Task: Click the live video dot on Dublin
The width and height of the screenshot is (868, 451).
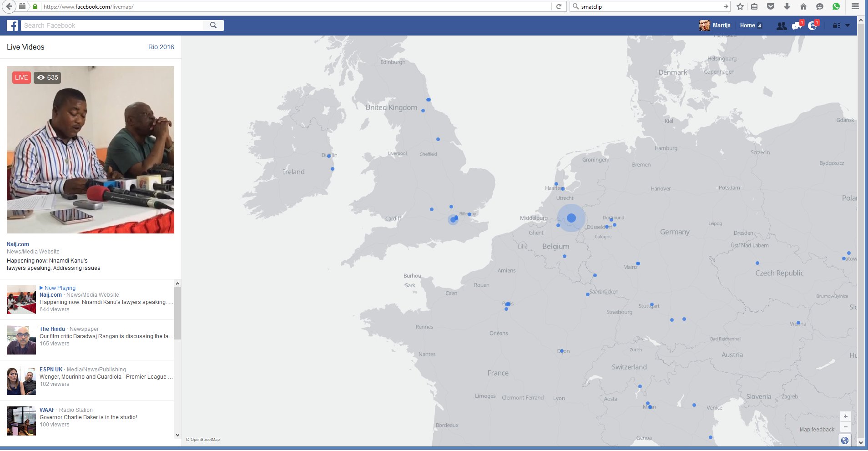Action: pyautogui.click(x=329, y=156)
